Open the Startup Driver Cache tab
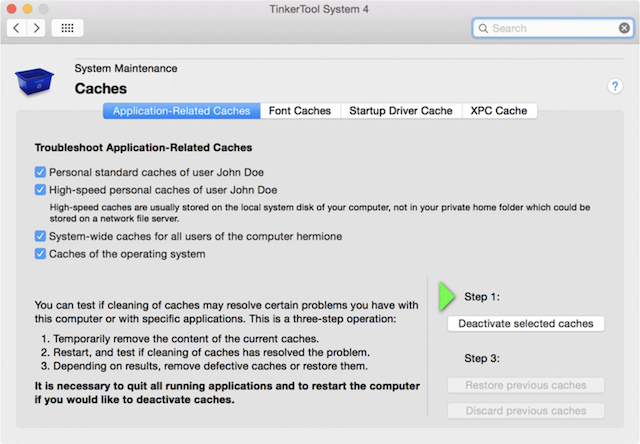 (401, 111)
